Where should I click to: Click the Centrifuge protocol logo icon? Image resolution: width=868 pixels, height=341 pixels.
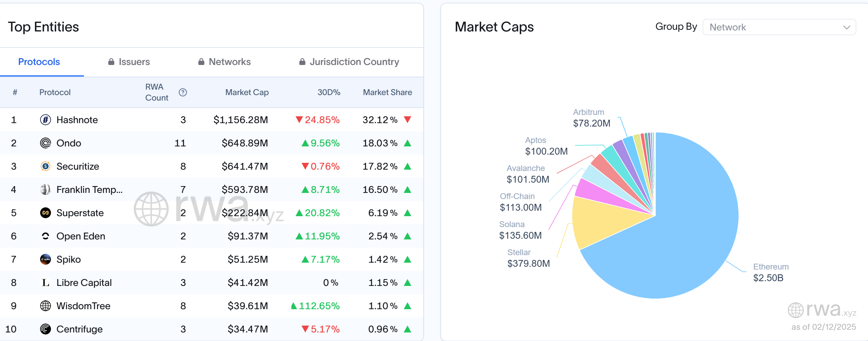pos(46,329)
